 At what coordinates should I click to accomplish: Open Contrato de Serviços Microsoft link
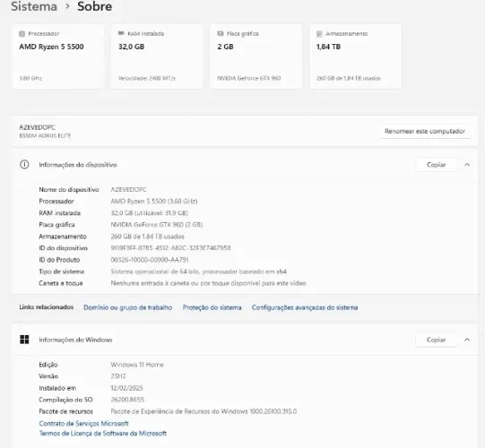click(83, 423)
